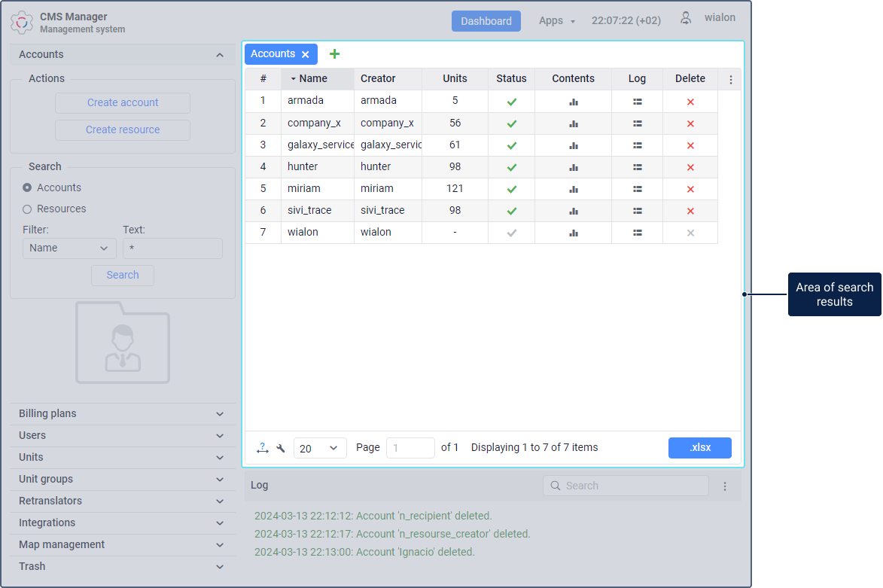883x588 pixels.
Task: Open the wialon user profile icon
Action: pyautogui.click(x=685, y=19)
